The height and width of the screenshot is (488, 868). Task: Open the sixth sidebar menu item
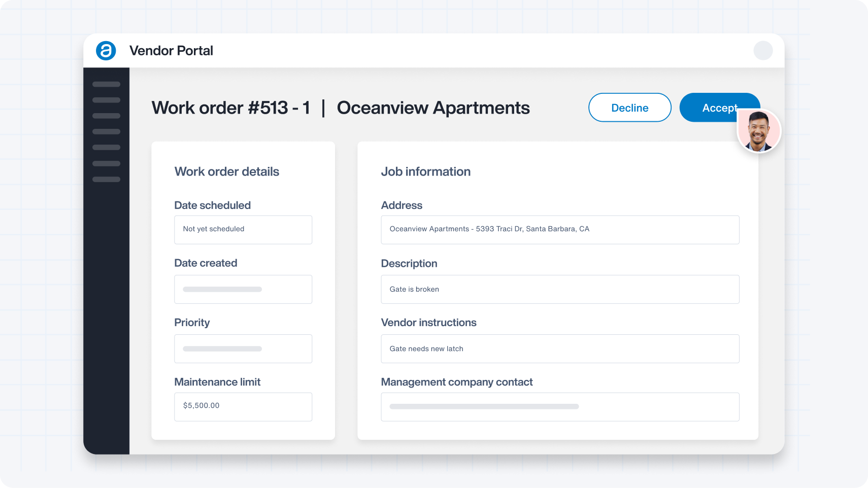pos(106,163)
